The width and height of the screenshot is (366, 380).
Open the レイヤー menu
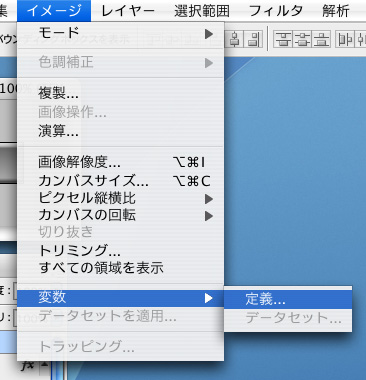(x=128, y=10)
